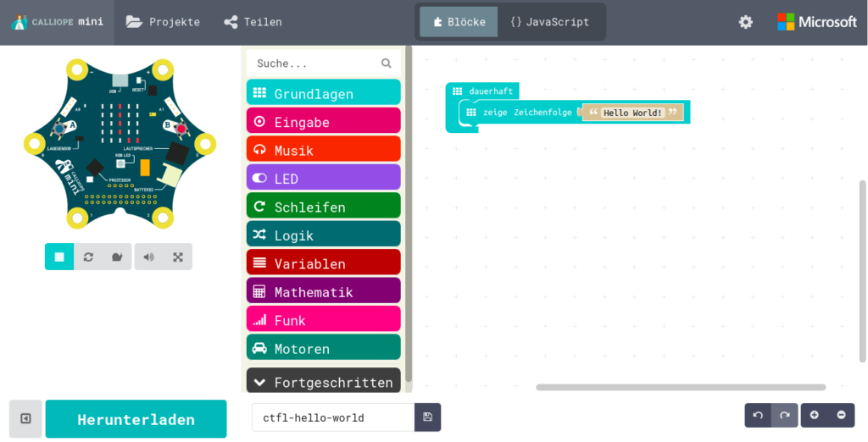This screenshot has height=442, width=868.
Task: Click the horizontal workspace scrollbar
Action: (x=681, y=387)
